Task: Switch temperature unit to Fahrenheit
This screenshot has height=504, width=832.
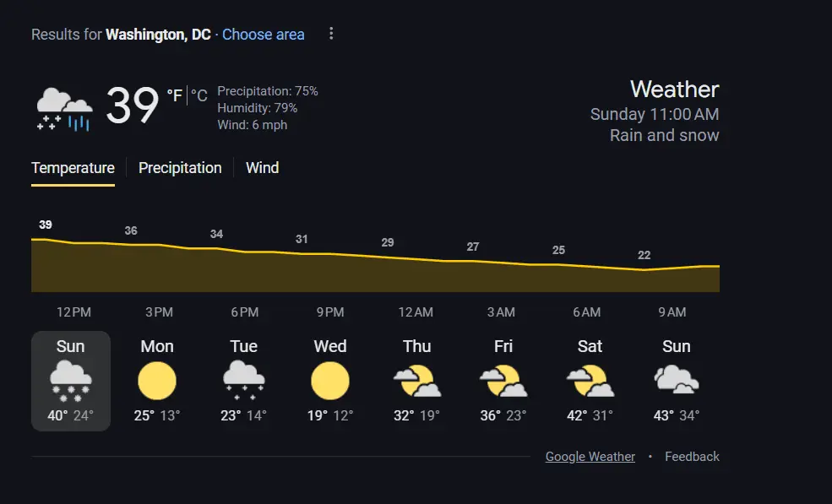Action: click(174, 95)
